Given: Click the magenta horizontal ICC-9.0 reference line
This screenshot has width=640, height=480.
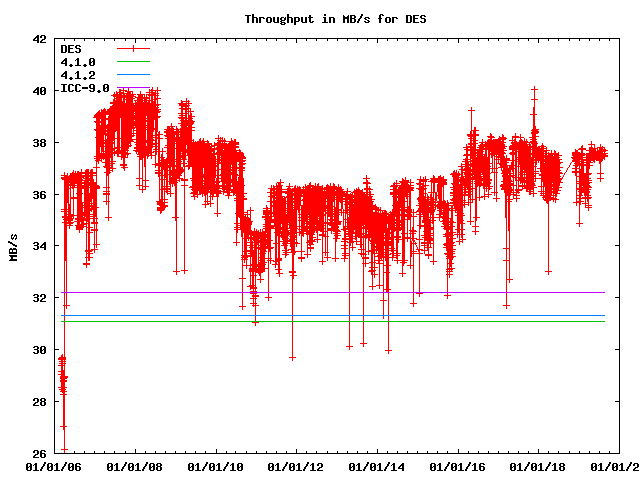Looking at the screenshot, I should (x=400, y=292).
